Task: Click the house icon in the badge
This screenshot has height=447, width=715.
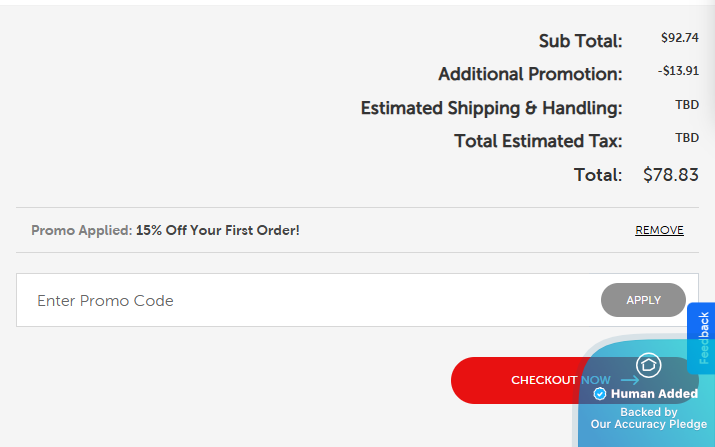Action: point(648,366)
